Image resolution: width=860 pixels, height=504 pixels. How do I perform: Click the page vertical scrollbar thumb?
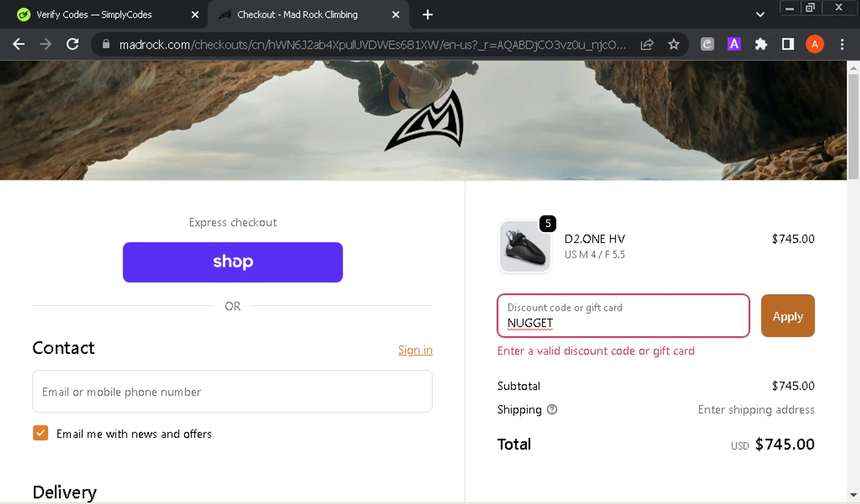[853, 126]
